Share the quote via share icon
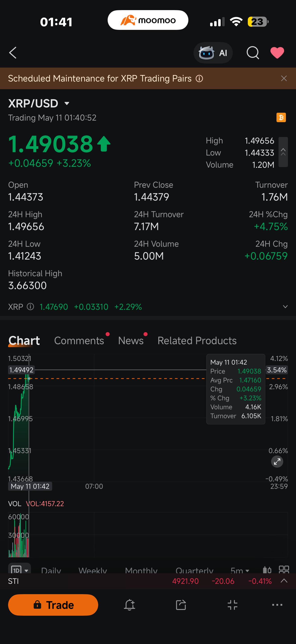The width and height of the screenshot is (296, 644). (x=181, y=605)
